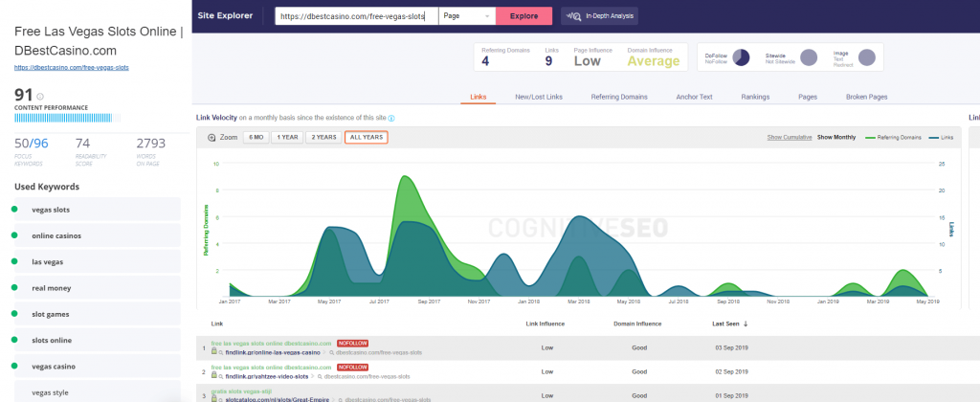Sort by Last Seen column arrow
The height and width of the screenshot is (402, 980).
[x=745, y=324]
